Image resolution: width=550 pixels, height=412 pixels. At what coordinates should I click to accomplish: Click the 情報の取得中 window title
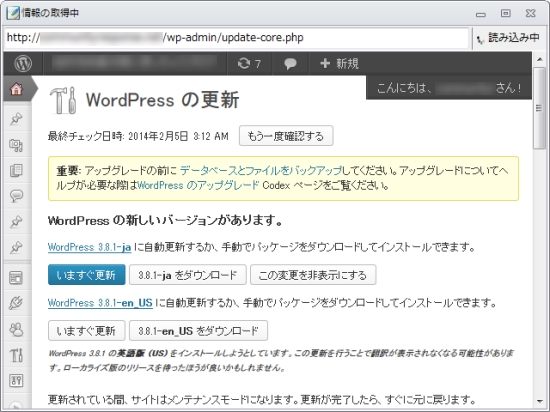50,13
